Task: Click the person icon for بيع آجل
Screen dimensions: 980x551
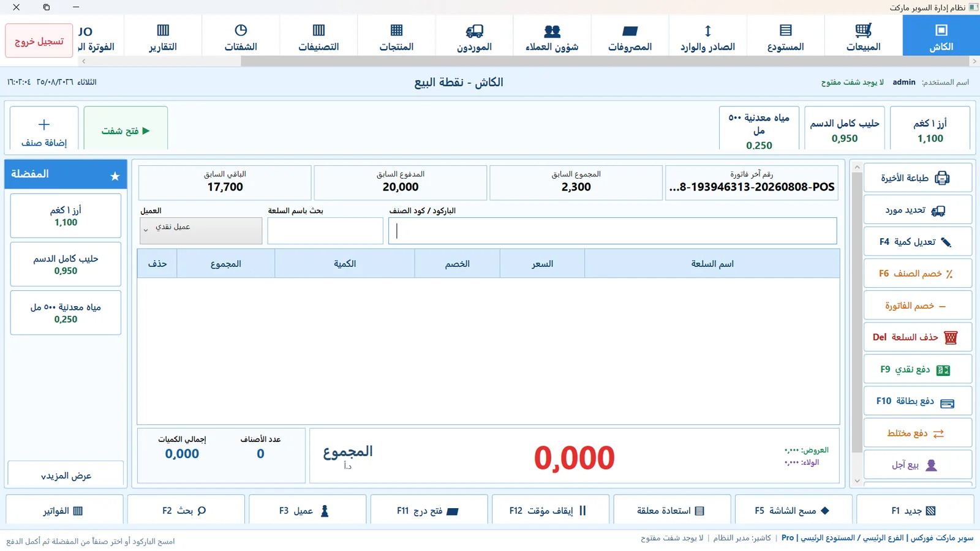Action: pos(931,465)
